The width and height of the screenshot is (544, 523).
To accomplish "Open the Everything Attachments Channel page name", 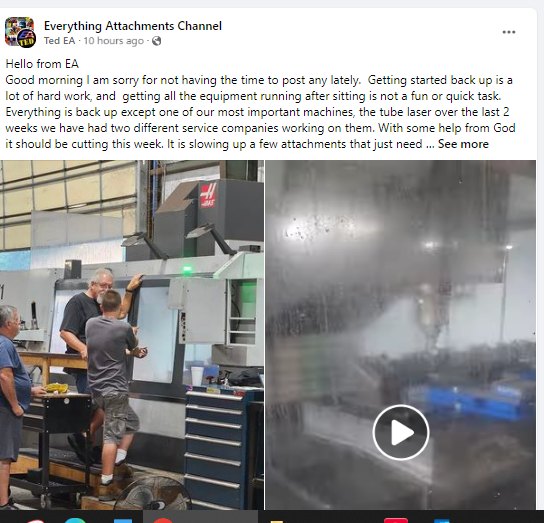I will [133, 26].
